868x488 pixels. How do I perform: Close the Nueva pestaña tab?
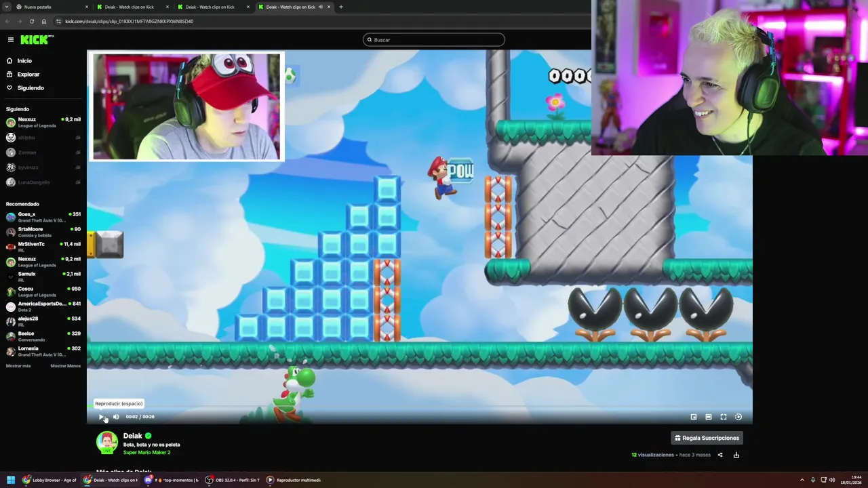click(87, 7)
